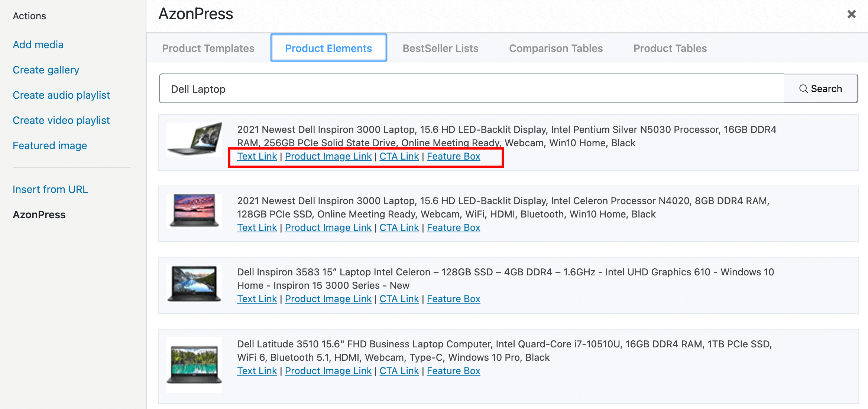Focus the Dell Laptop search field
Image resolution: width=868 pixels, height=409 pixels.
472,88
